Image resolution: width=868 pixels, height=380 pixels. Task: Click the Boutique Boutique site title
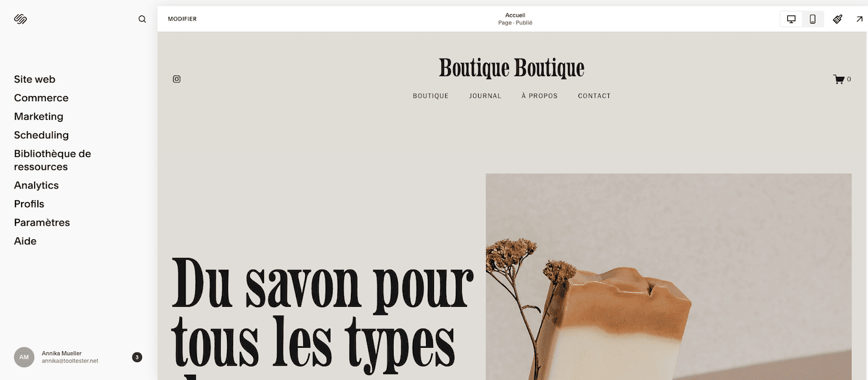pos(511,68)
